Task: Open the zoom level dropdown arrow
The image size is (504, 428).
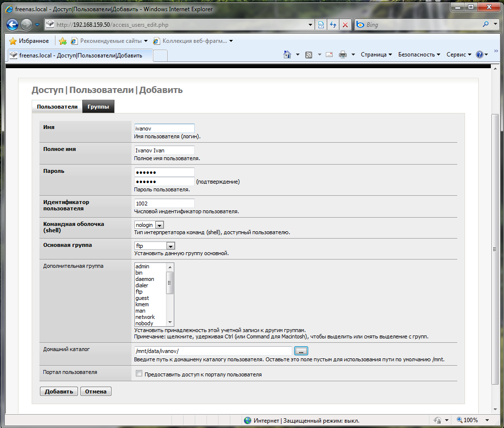Action: (487, 420)
